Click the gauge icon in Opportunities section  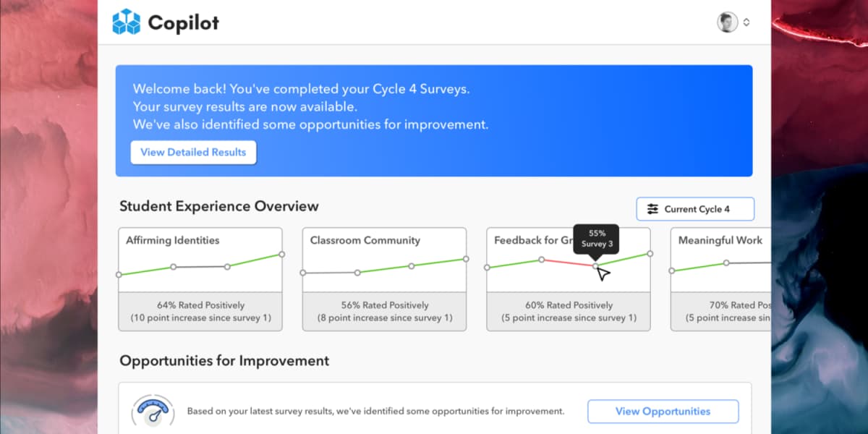[x=152, y=411]
